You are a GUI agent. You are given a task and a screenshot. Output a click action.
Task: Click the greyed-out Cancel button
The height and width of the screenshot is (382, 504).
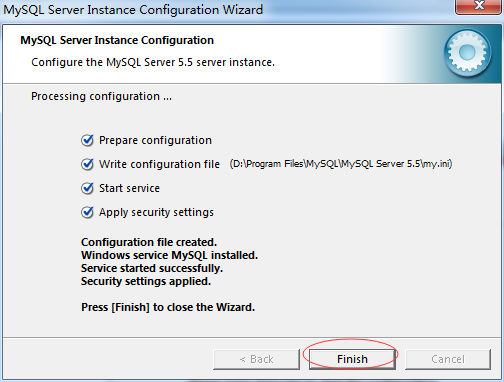point(448,359)
